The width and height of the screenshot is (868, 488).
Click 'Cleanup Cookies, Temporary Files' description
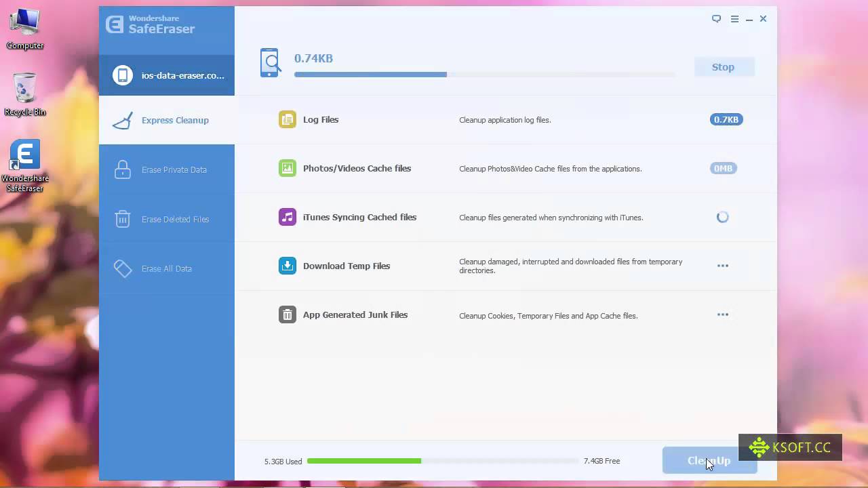[x=549, y=316]
